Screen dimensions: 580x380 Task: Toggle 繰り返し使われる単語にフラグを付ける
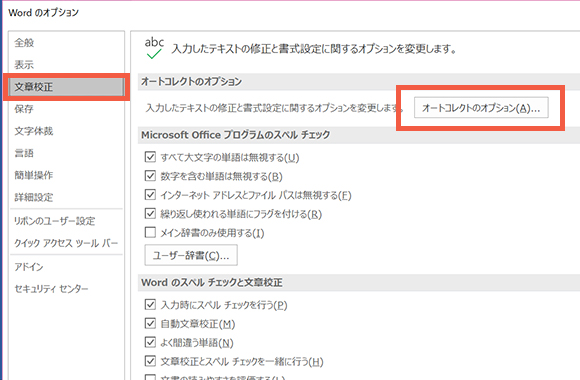[x=150, y=213]
